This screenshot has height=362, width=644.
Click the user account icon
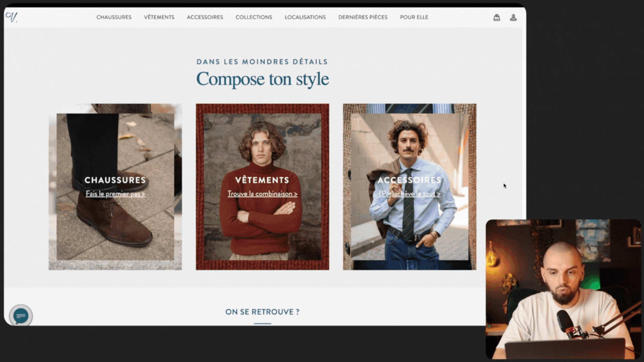point(513,17)
